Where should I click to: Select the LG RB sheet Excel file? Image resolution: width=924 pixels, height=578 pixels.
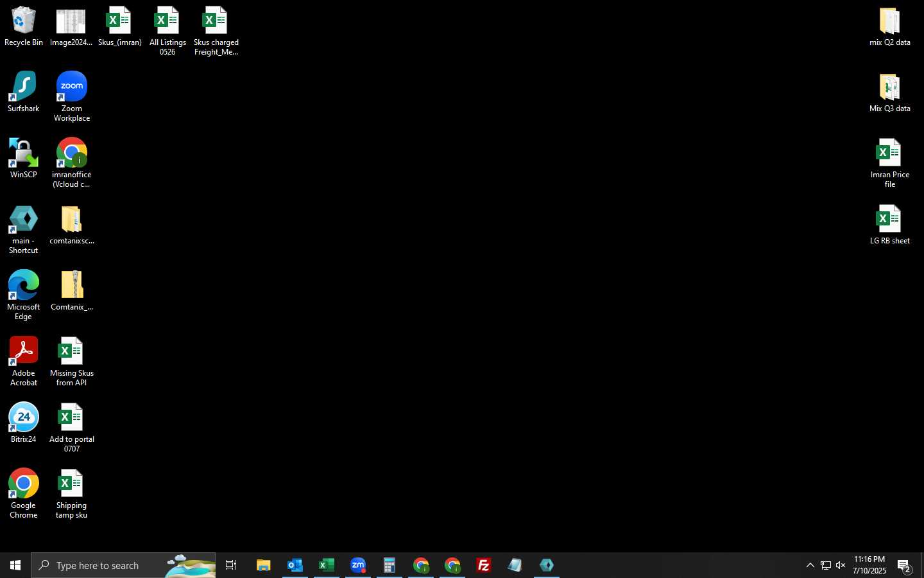[890, 225]
